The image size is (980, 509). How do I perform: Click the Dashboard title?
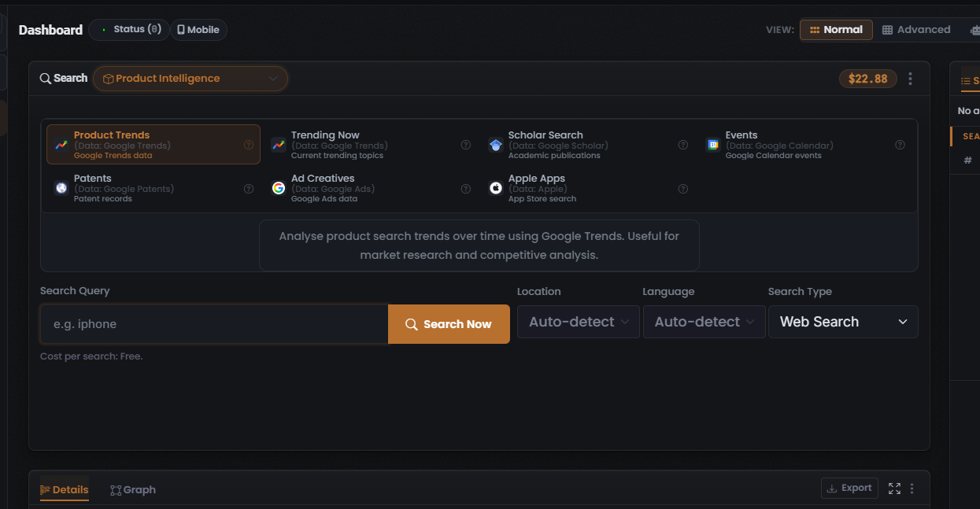coord(50,30)
